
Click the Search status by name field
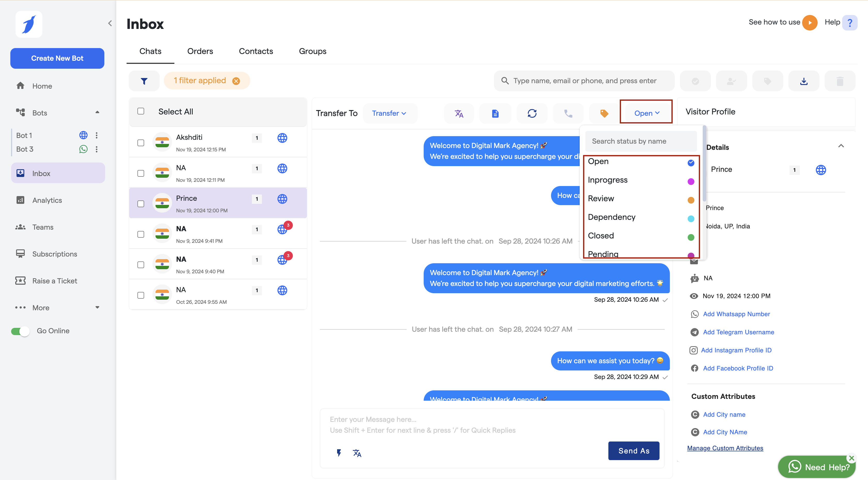click(x=641, y=141)
